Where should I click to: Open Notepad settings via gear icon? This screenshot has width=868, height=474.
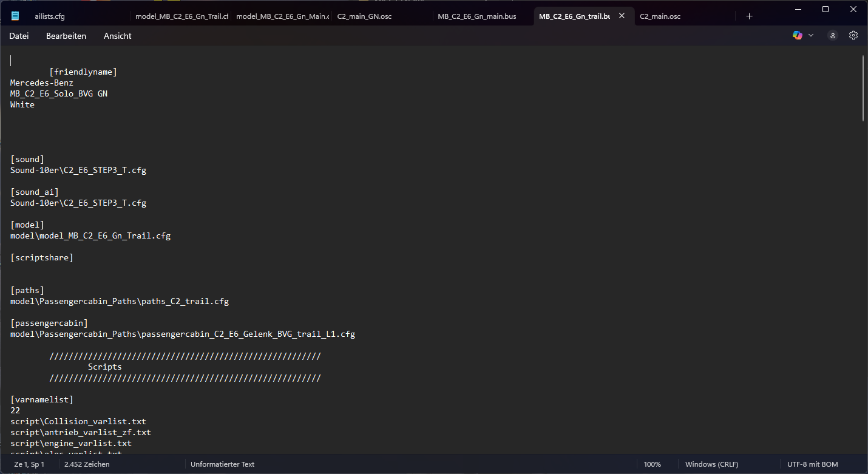[853, 36]
